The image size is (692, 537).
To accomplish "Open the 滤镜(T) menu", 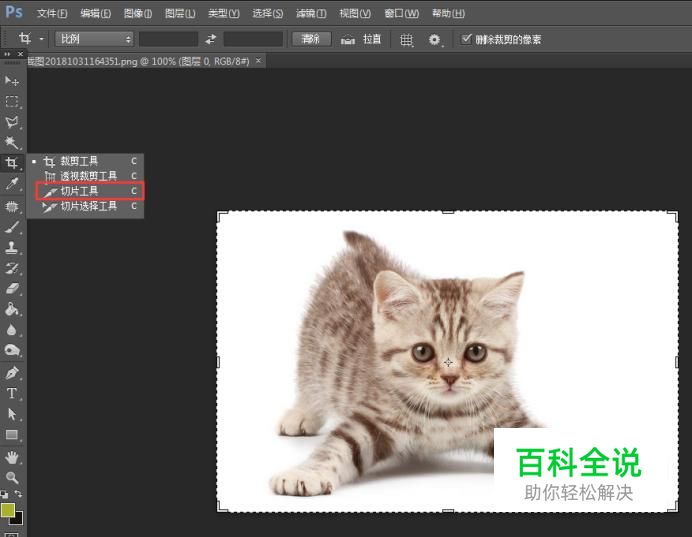I will pos(311,13).
